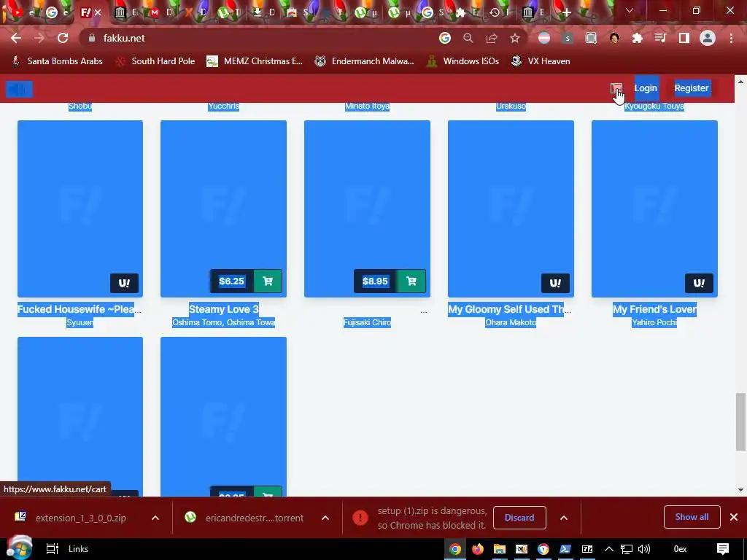Open the Windows ISOs bookmark
This screenshot has width=747, height=560.
[x=462, y=61]
